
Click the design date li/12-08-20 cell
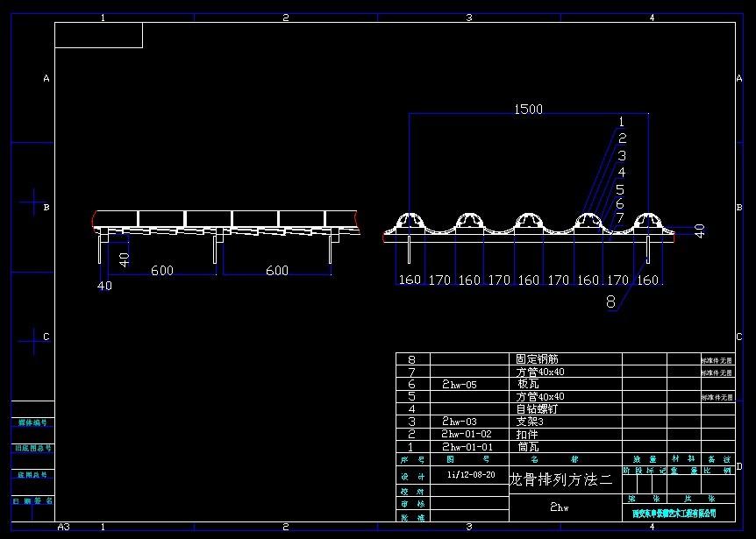pos(471,474)
